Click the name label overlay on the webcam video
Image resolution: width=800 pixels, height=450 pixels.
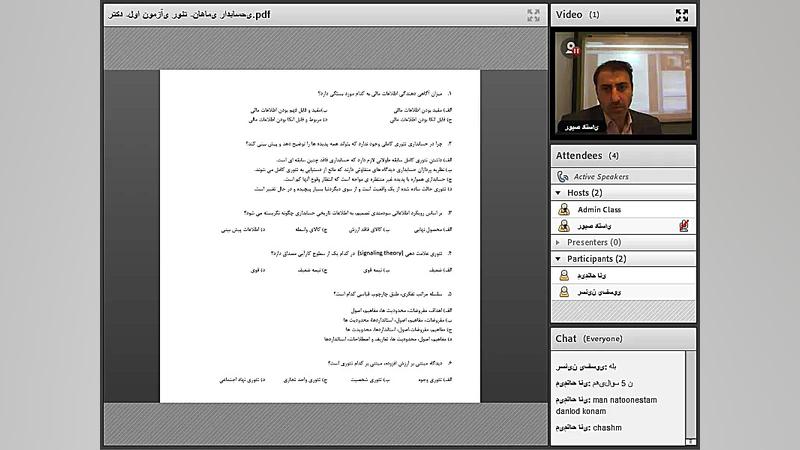tap(582, 127)
